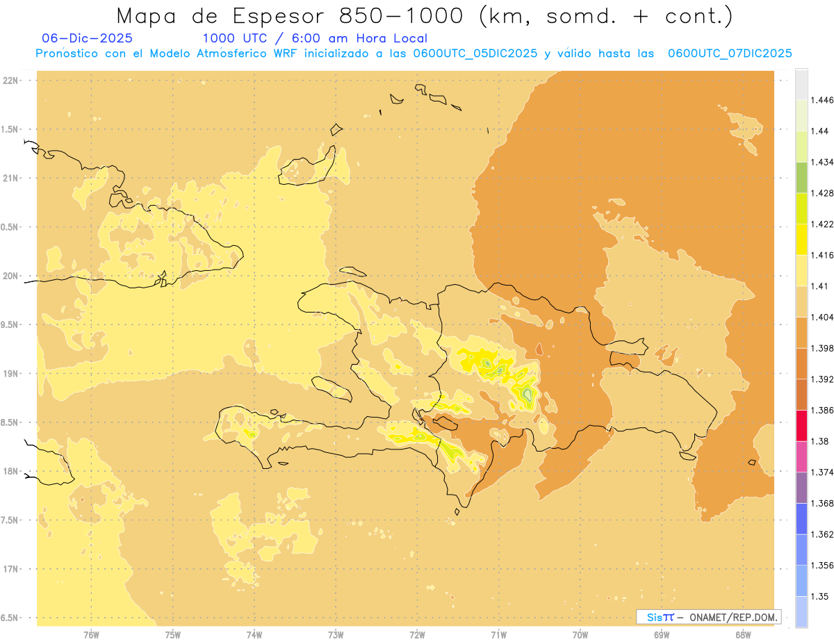Screen dimensions: 834x644
Task: Click the '1.398' legend value
Action: click(821, 348)
